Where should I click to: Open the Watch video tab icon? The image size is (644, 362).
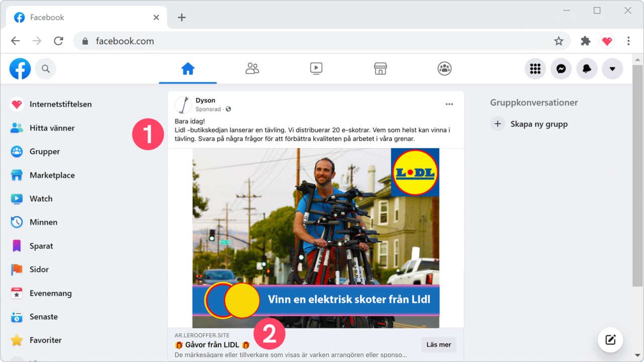click(316, 69)
